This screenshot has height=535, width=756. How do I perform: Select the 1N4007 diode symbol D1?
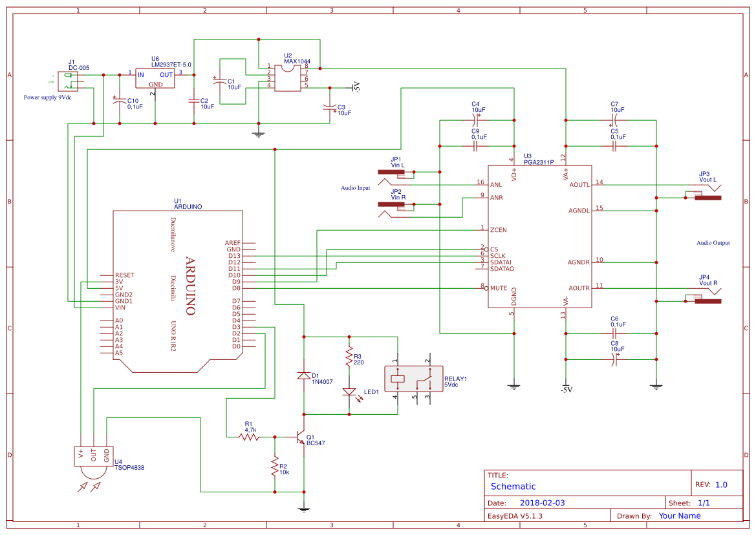pos(303,376)
